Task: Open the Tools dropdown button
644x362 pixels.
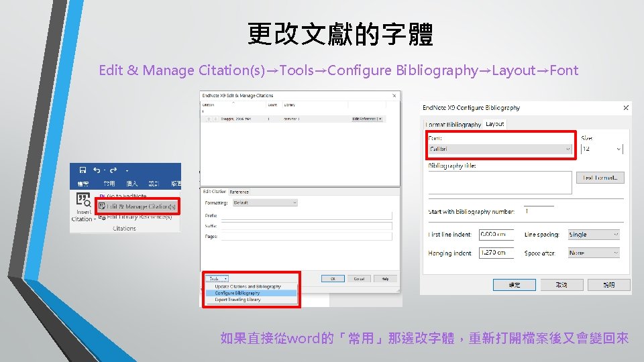Action: coord(217,279)
